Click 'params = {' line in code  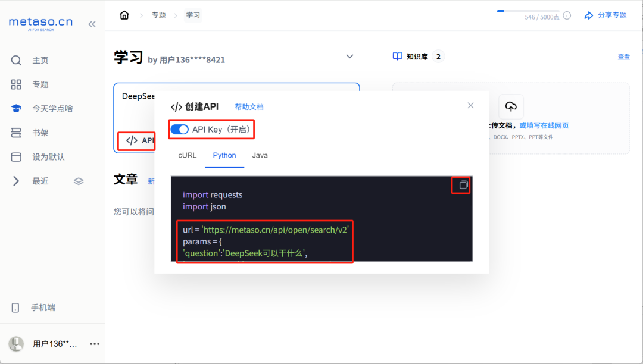tap(202, 241)
